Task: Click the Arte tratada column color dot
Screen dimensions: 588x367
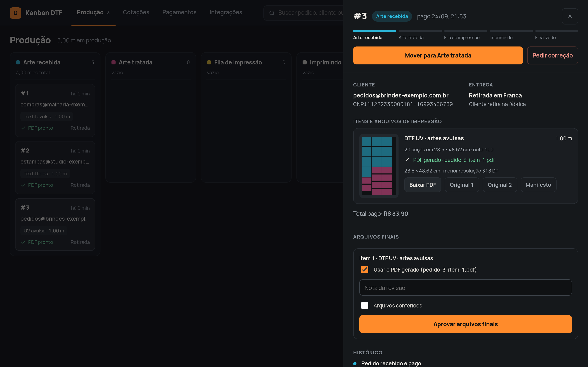Action: [x=114, y=62]
